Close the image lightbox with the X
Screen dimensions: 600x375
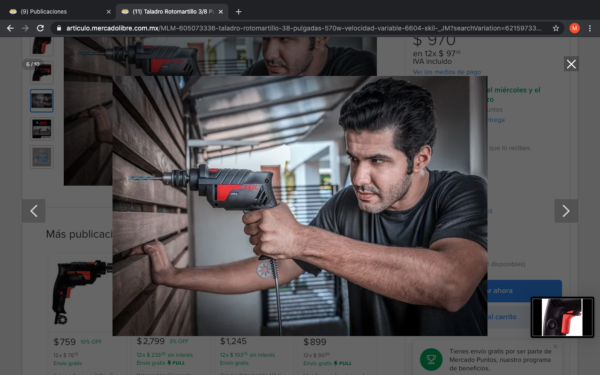pyautogui.click(x=571, y=64)
